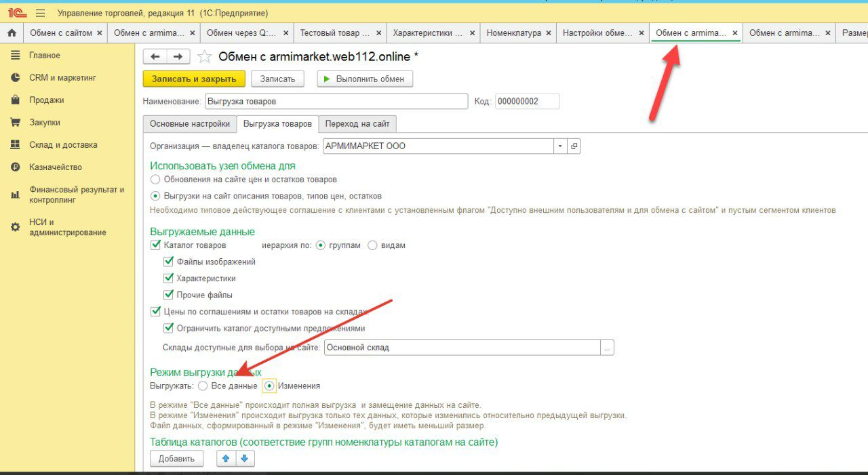Close the Настройки обме... tab
The image size is (868, 475).
click(x=641, y=33)
